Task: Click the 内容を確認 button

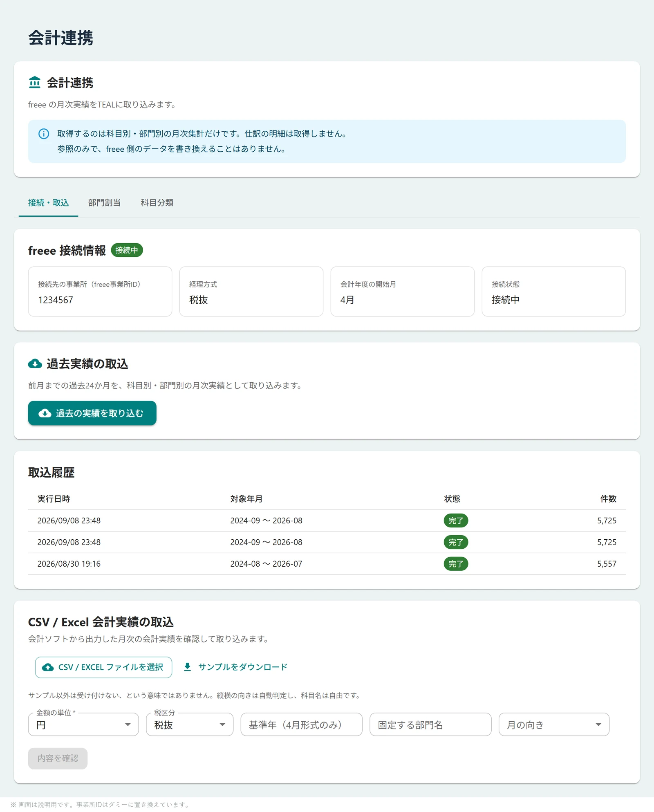Action: (x=58, y=758)
